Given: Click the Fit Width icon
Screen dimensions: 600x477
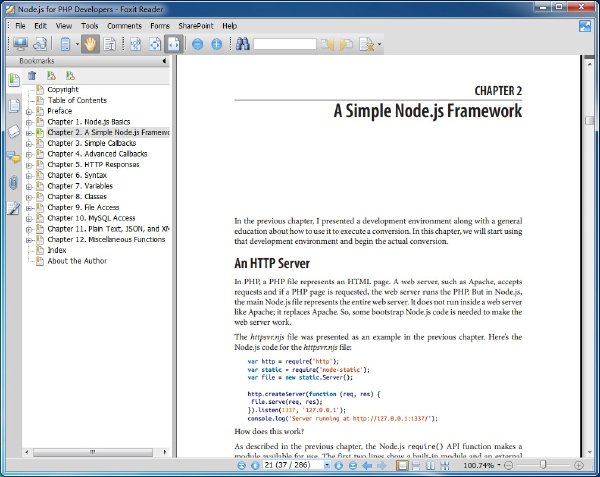Looking at the screenshot, I should click(x=174, y=44).
